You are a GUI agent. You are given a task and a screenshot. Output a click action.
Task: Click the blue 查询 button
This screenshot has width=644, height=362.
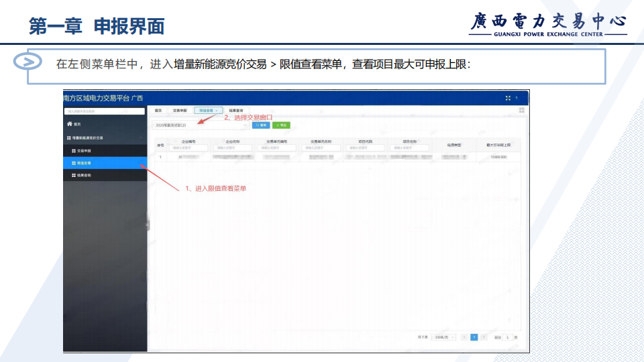tap(261, 125)
